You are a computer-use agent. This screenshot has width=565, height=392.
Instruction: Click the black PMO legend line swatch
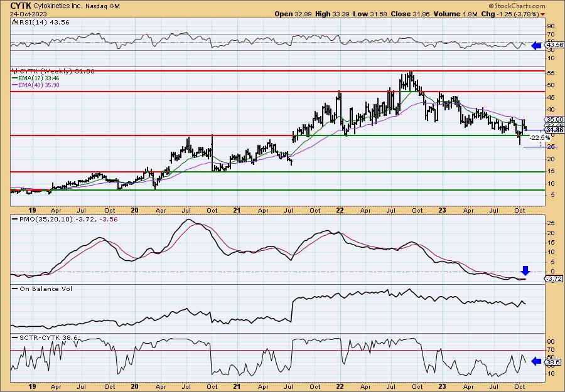click(x=15, y=220)
